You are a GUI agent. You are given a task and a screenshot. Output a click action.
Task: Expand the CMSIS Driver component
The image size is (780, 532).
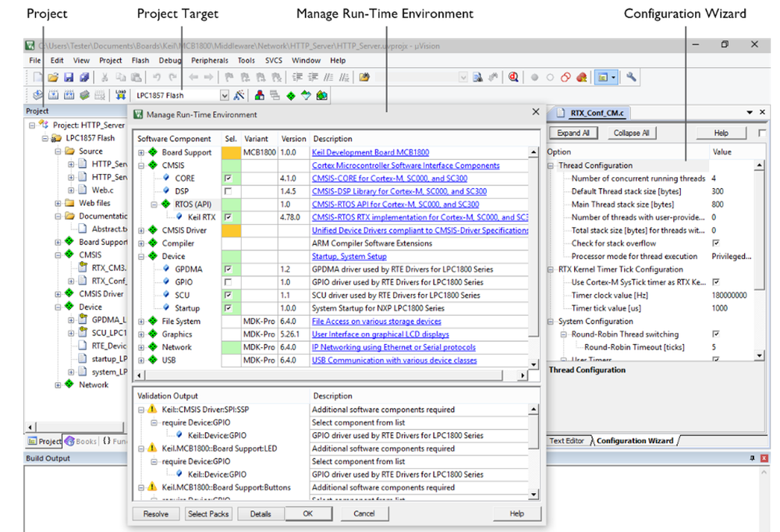tap(142, 230)
